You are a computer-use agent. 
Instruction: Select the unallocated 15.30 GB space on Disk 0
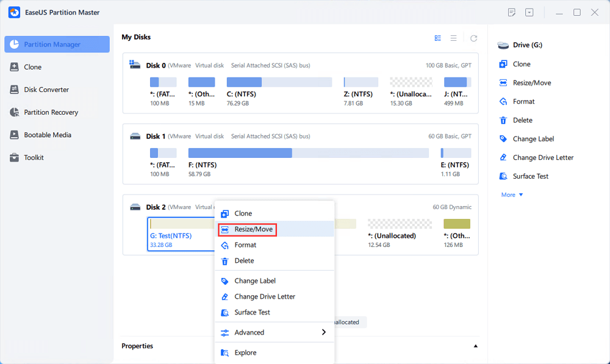click(x=411, y=91)
